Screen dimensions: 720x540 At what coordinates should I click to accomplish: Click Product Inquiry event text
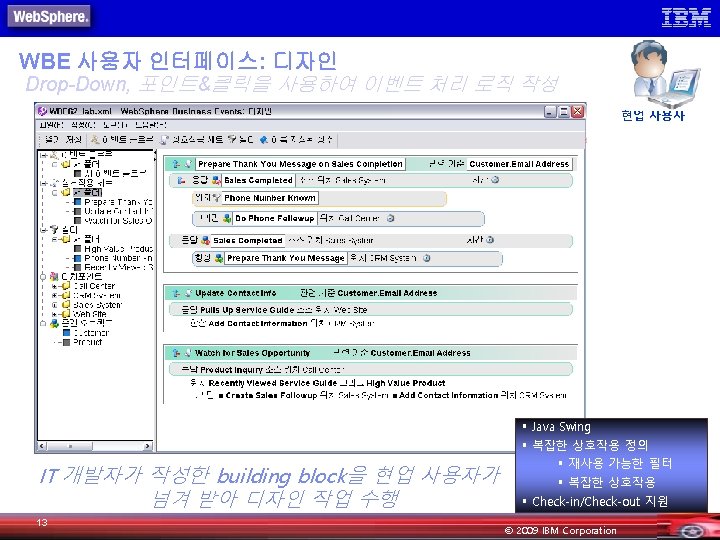[231, 369]
